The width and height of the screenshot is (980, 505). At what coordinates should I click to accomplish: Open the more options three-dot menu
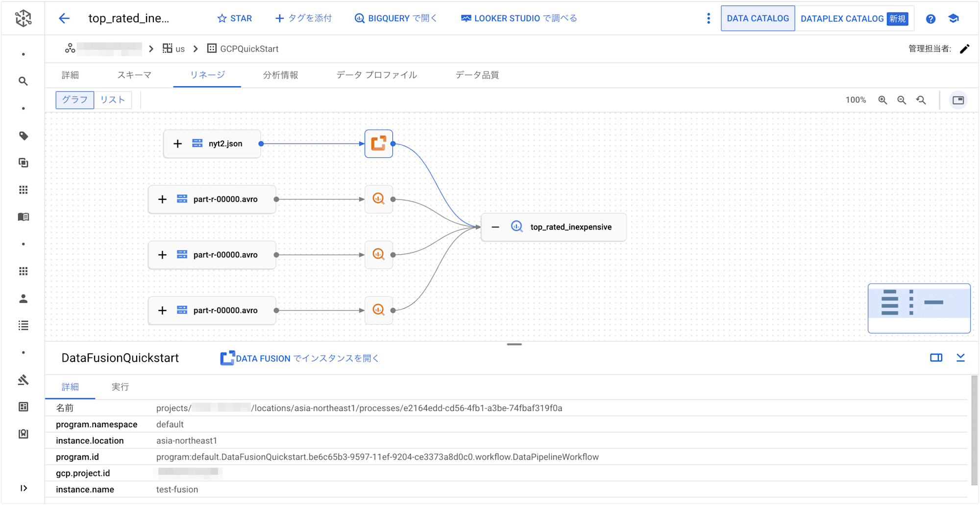709,19
